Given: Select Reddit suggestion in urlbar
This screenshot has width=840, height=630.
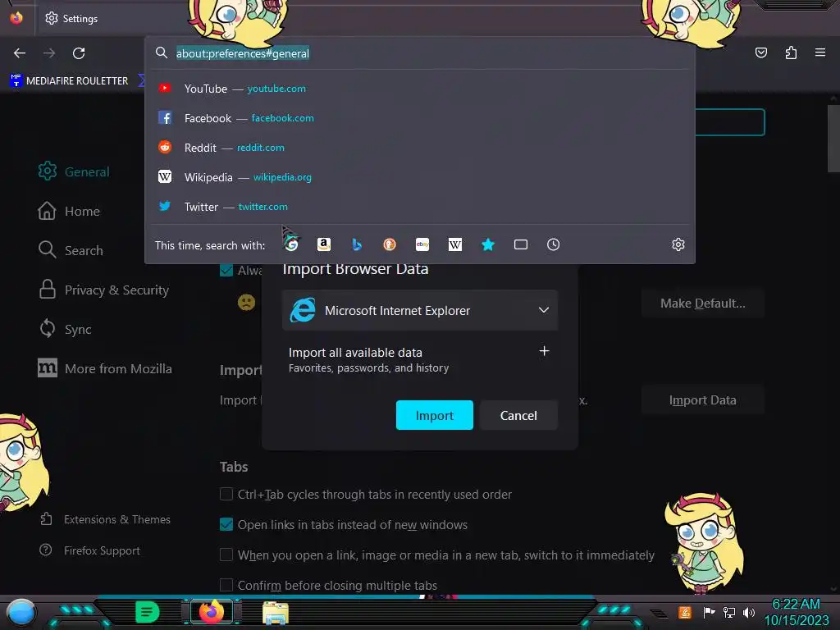Looking at the screenshot, I should [x=420, y=148].
